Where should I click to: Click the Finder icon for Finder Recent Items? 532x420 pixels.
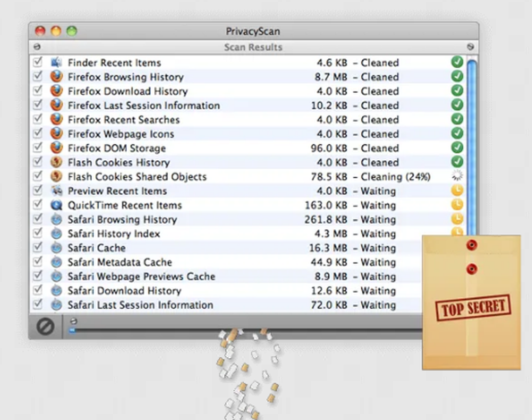56,62
